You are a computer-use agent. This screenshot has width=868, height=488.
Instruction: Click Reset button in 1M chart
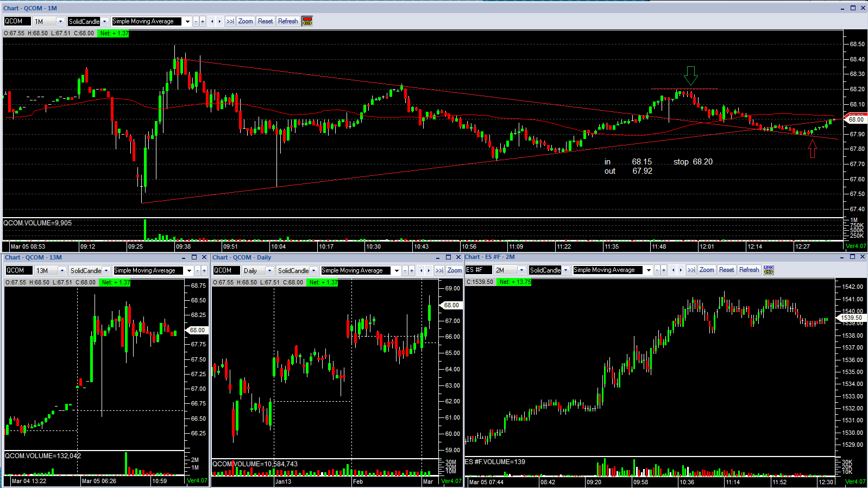coord(266,21)
